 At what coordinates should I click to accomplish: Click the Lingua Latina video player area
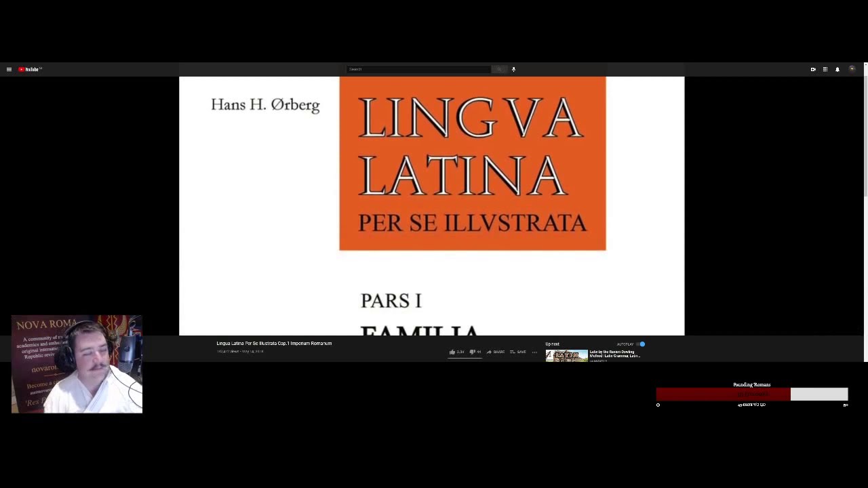pos(432,206)
